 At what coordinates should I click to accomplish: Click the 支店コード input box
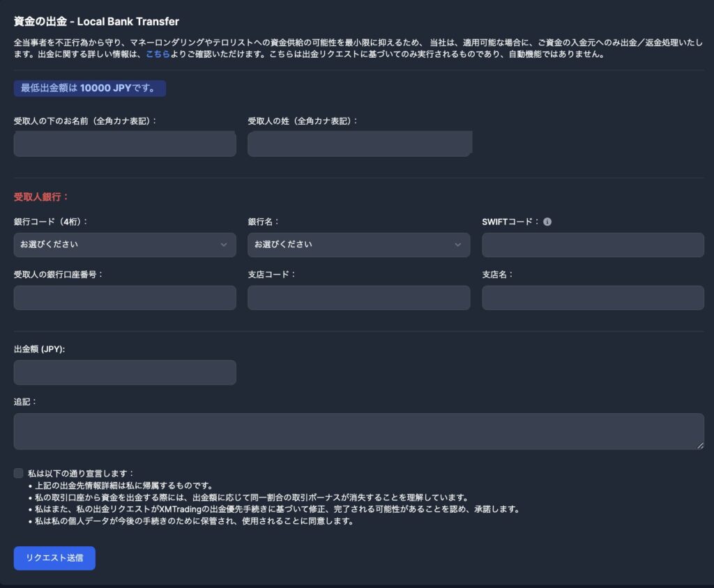click(358, 297)
